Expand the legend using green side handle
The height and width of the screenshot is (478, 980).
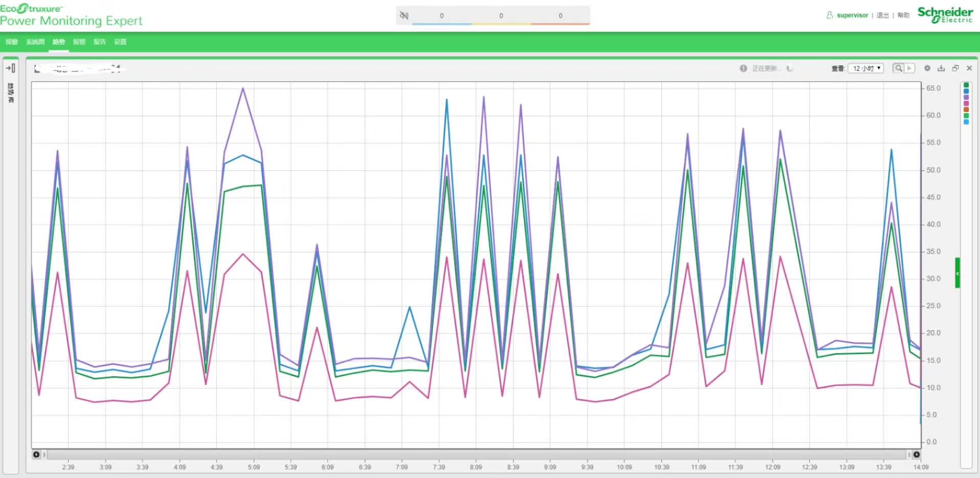[957, 273]
